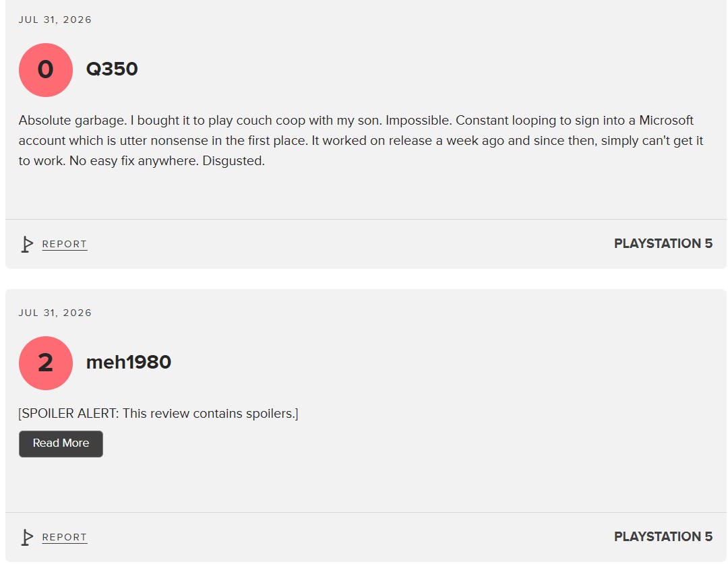728x564 pixels.
Task: Open the meh1980 user profile name
Action: [x=129, y=362]
